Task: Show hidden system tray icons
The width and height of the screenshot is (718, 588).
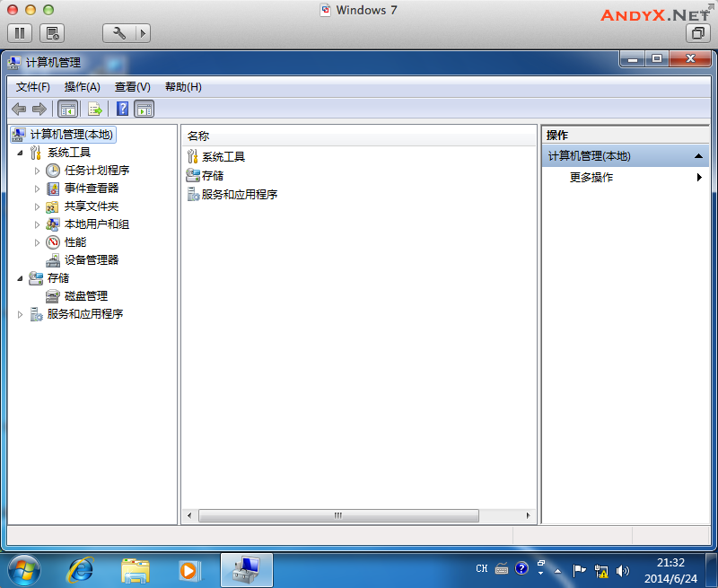Action: point(557,571)
